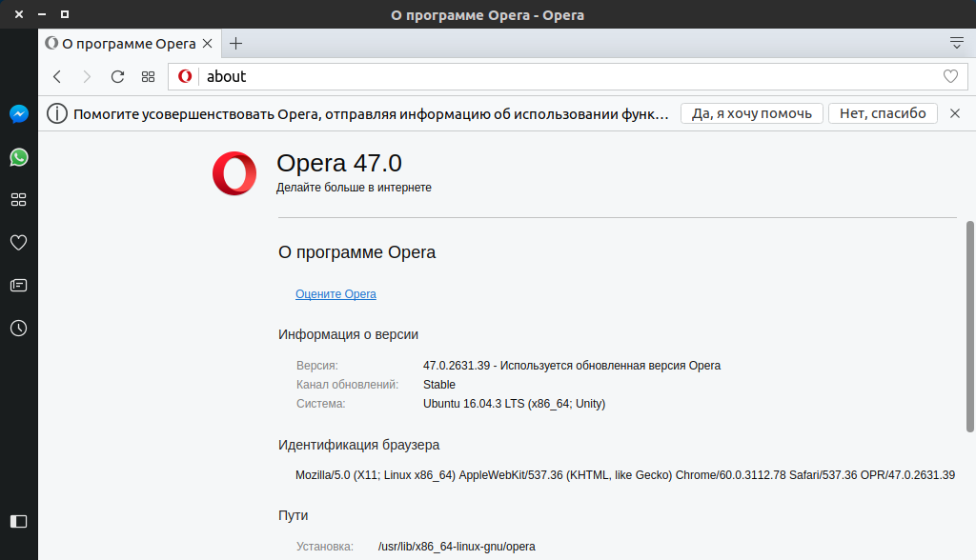976x560 pixels.
Task: Select the 'О программе Opera' tab
Action: coord(130,44)
